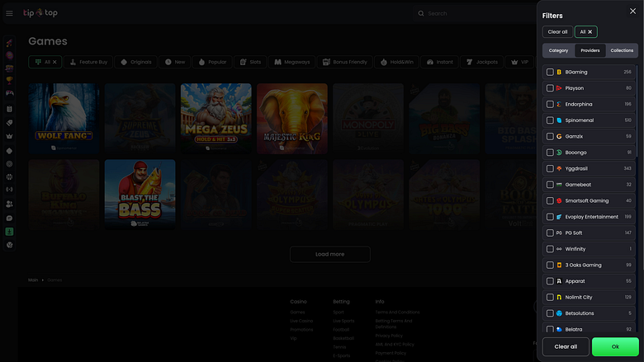The image size is (644, 362).
Task: Click the search magnifier icon
Action: pos(421,13)
